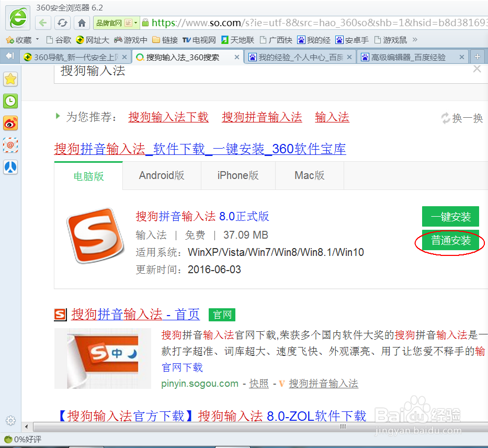Image resolution: width=488 pixels, height=448 pixels.
Task: Select the iPhone版 tab
Action: tap(238, 175)
